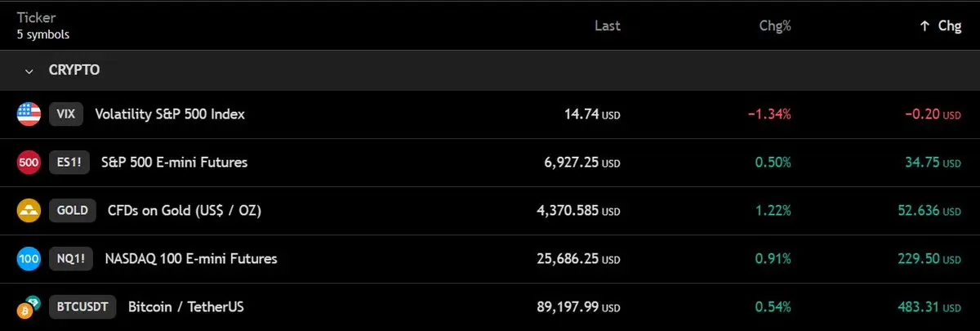Open Volatility S&P 500 Index row
980x331 pixels.
(x=170, y=114)
